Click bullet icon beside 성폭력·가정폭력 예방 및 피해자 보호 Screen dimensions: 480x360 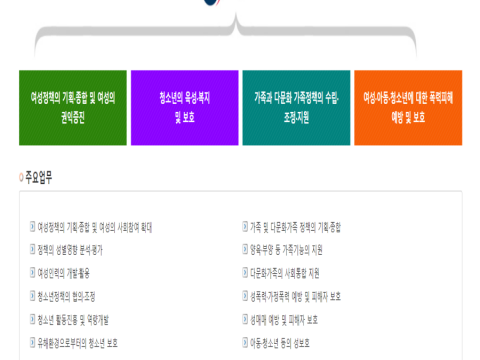(x=245, y=296)
